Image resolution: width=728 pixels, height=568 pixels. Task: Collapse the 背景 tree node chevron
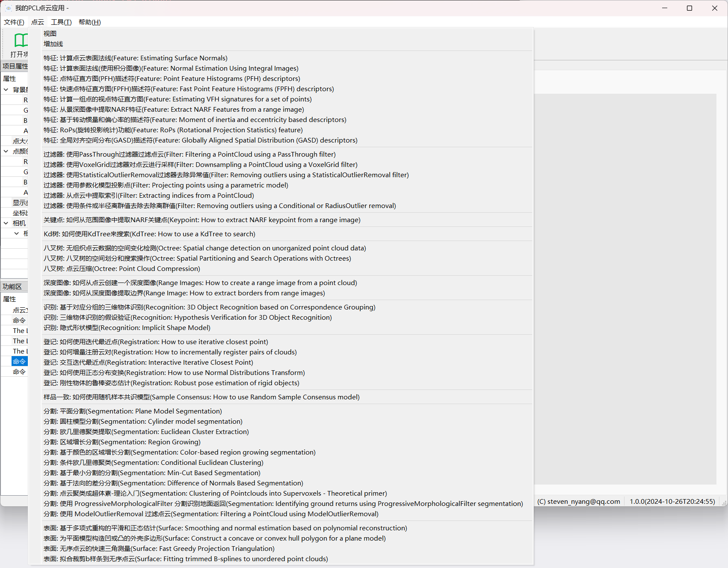(6, 89)
